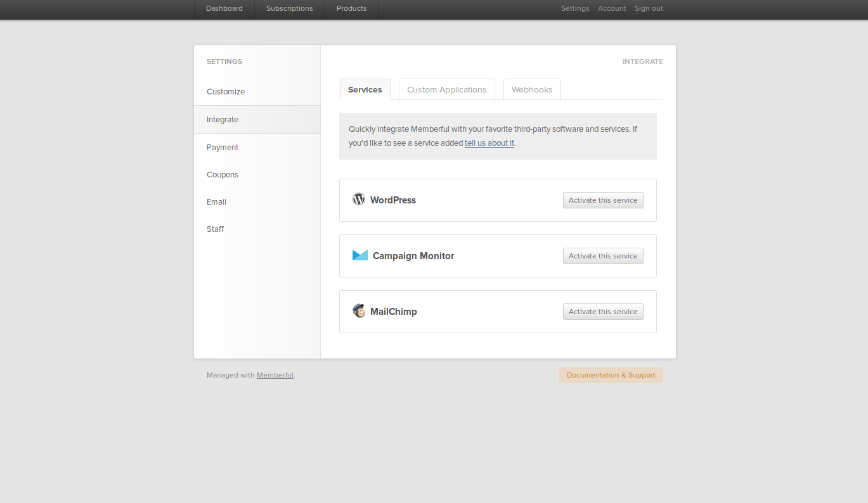868x503 pixels.
Task: Go to Payment settings
Action: 223,148
